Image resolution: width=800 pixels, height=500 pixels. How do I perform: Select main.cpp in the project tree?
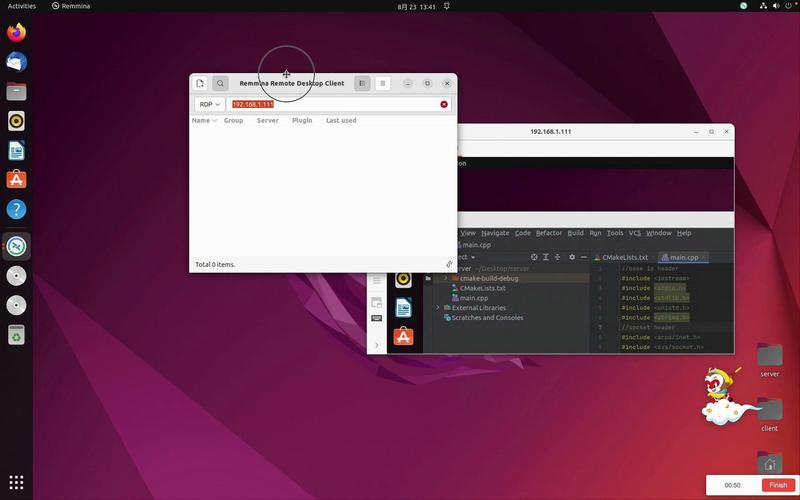[x=474, y=298]
